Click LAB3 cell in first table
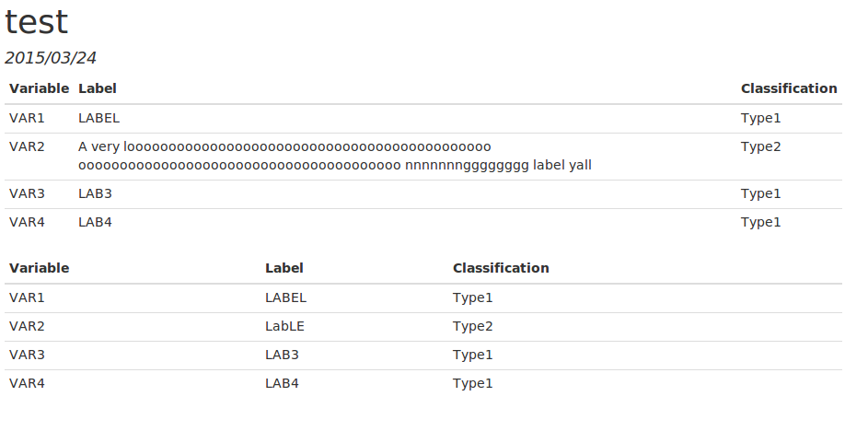The image size is (868, 443). click(x=95, y=193)
